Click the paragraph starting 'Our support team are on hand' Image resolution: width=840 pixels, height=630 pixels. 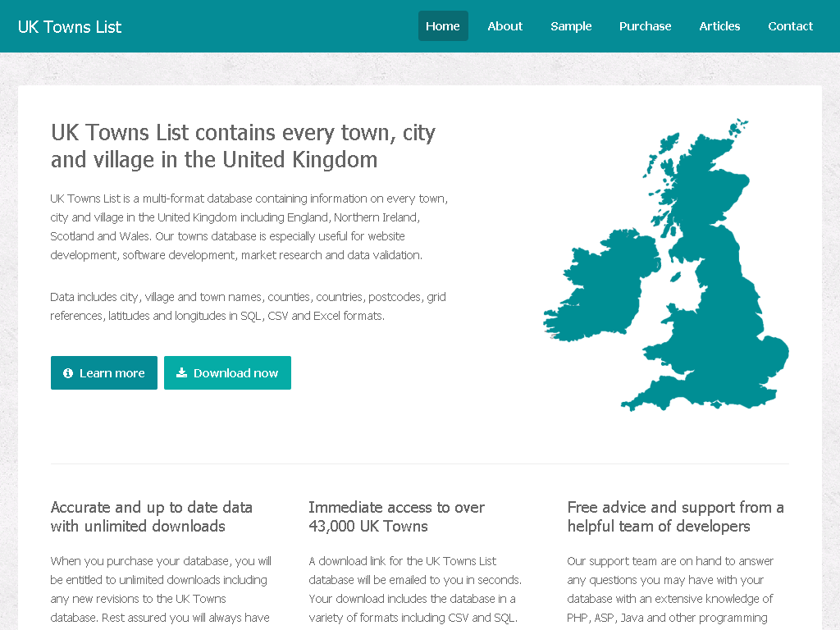[670, 592]
